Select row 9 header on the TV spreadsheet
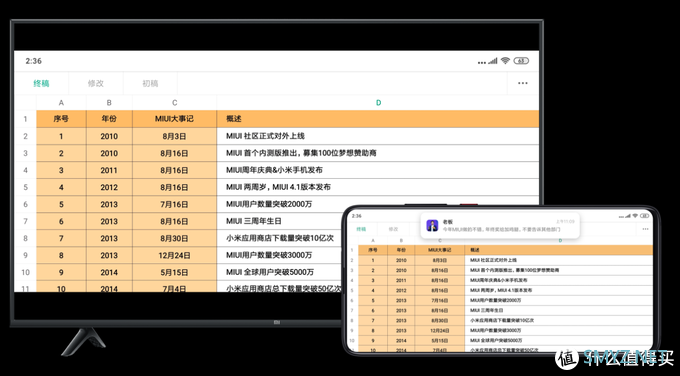Viewport: 680px width, 376px height. (26, 255)
